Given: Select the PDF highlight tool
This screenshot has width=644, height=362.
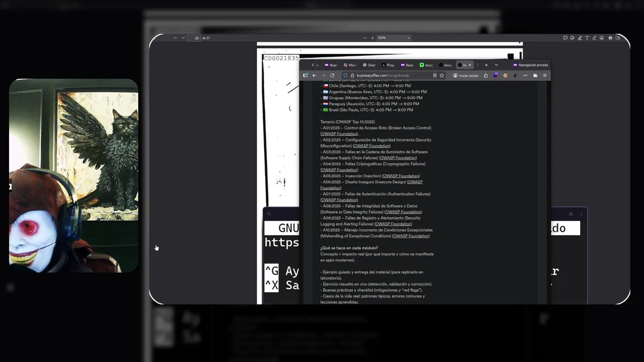Looking at the screenshot, I should tap(580, 38).
